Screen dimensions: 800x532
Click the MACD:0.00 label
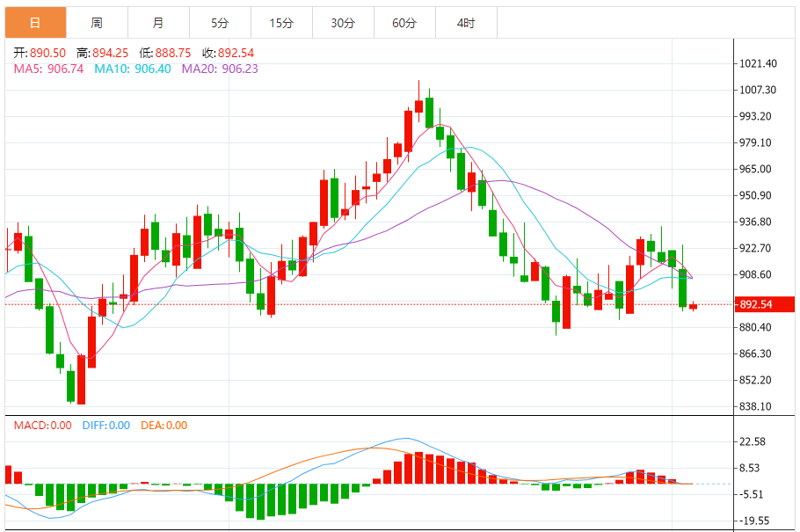pyautogui.click(x=43, y=426)
